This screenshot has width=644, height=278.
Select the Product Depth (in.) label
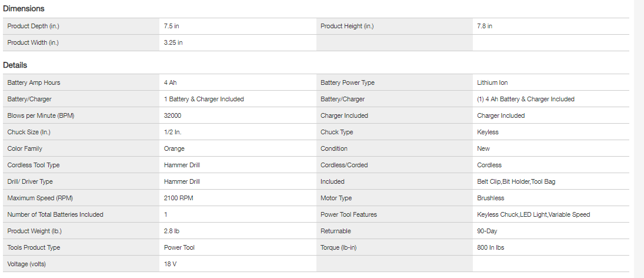[33, 26]
